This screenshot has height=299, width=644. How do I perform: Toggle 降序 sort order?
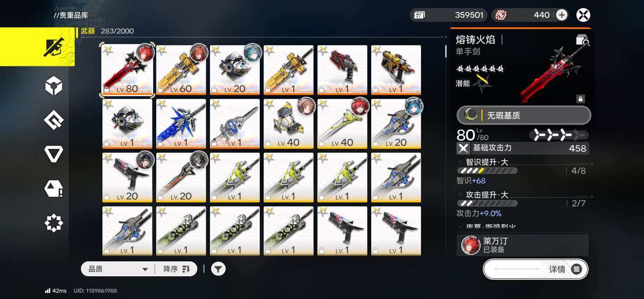click(177, 269)
